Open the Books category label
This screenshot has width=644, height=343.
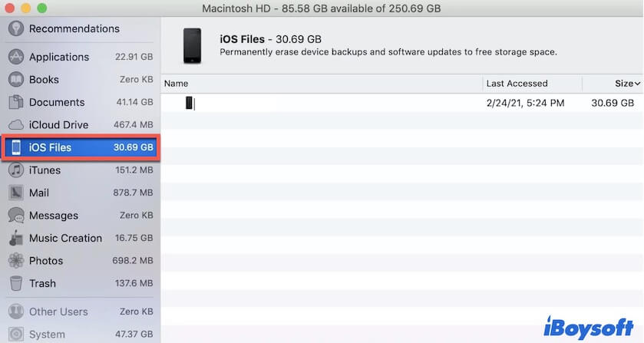[x=44, y=79]
